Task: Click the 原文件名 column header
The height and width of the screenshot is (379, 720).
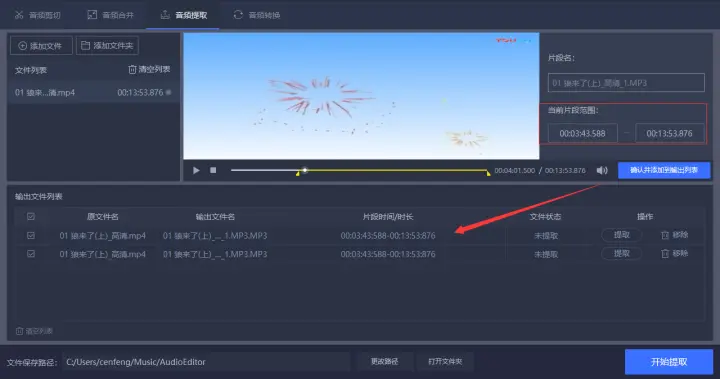Action: (102, 216)
